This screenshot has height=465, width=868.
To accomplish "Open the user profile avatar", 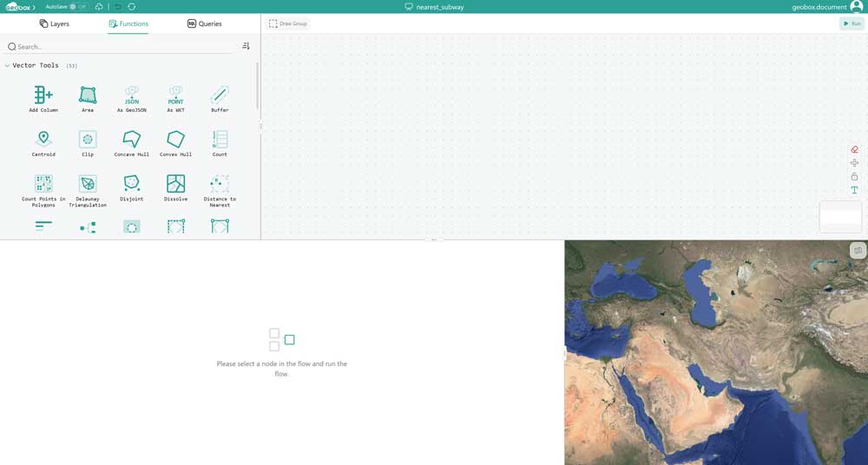I will (x=857, y=7).
